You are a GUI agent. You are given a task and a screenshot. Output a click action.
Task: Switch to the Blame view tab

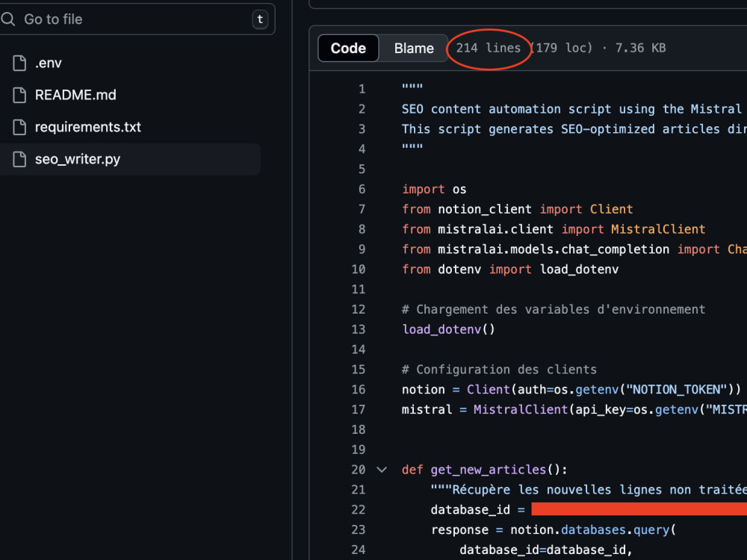(x=414, y=48)
